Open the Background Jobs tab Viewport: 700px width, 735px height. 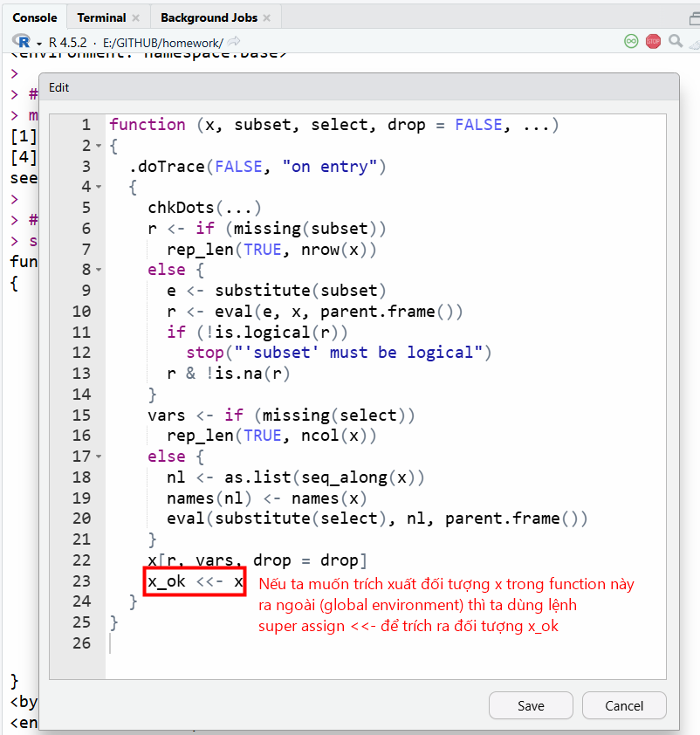pyautogui.click(x=209, y=17)
